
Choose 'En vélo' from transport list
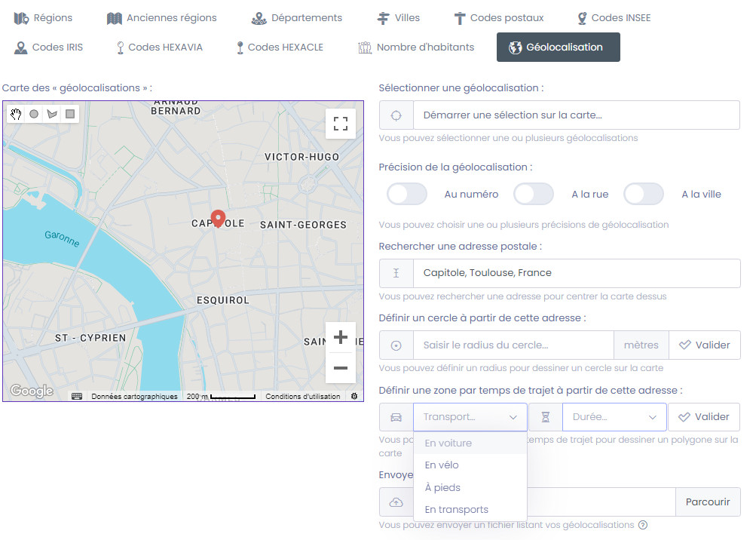click(442, 465)
